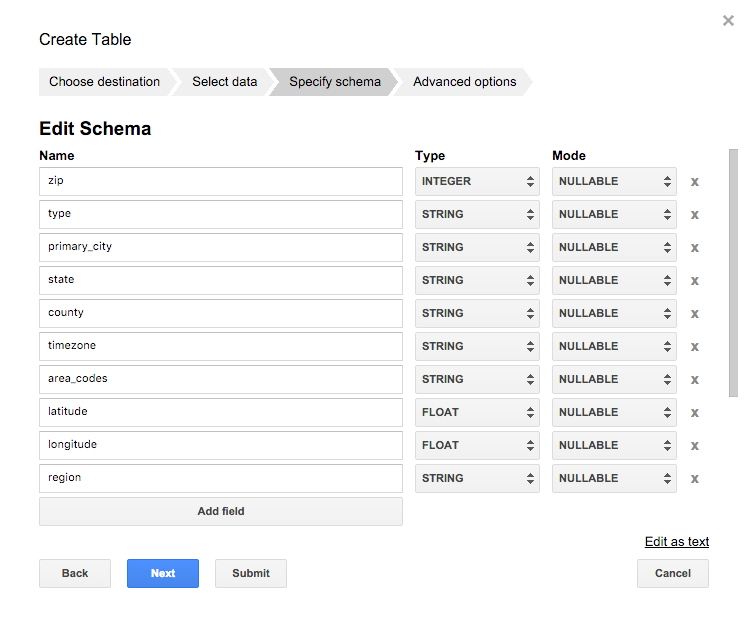This screenshot has height=617, width=749.
Task: Open the Mode dropdown for area_codes
Action: pos(614,379)
